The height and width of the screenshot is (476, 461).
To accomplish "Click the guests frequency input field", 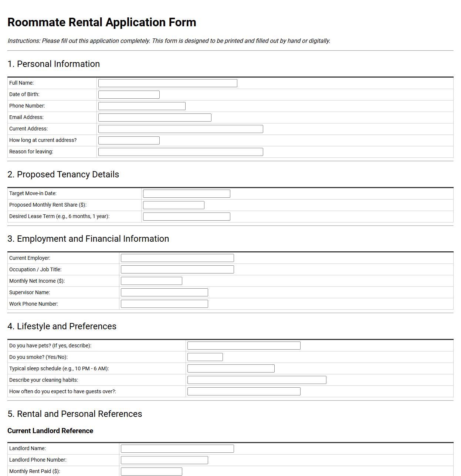I will 244,391.
